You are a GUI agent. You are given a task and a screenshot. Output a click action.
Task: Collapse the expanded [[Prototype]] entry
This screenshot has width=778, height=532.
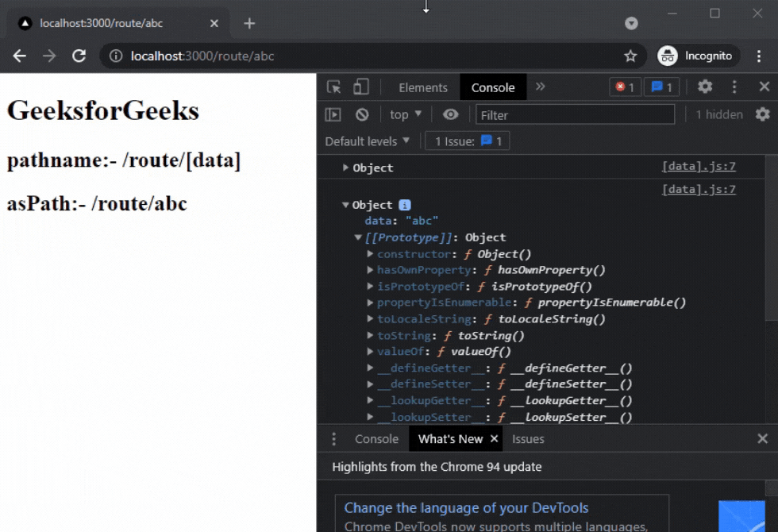point(357,237)
